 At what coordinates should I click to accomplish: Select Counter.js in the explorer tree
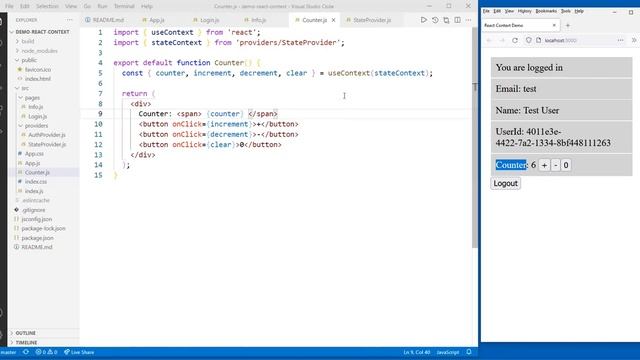[37, 172]
